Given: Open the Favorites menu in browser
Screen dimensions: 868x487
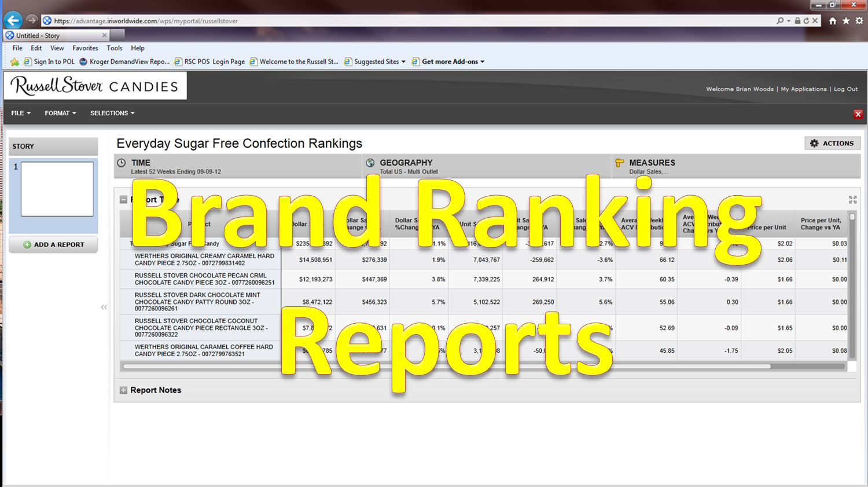Looking at the screenshot, I should [x=85, y=48].
